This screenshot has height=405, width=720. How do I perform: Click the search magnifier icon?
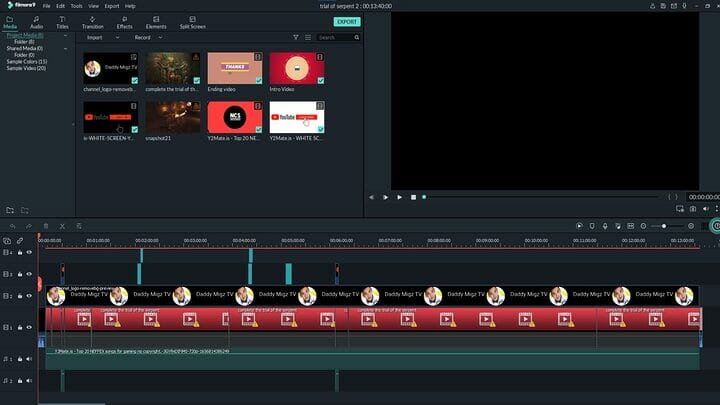click(x=357, y=37)
